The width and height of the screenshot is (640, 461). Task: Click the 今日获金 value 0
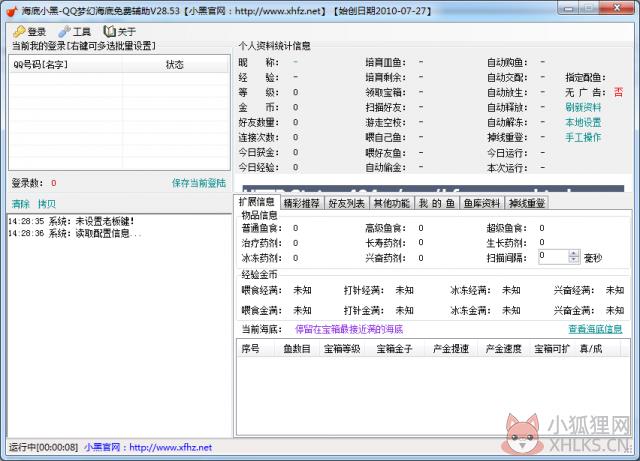(x=296, y=152)
